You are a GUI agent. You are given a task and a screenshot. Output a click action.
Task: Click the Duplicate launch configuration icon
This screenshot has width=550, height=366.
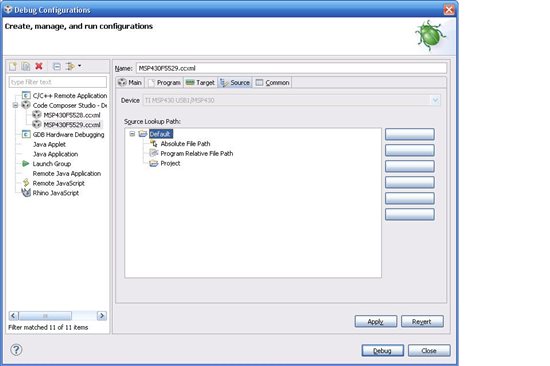click(26, 66)
